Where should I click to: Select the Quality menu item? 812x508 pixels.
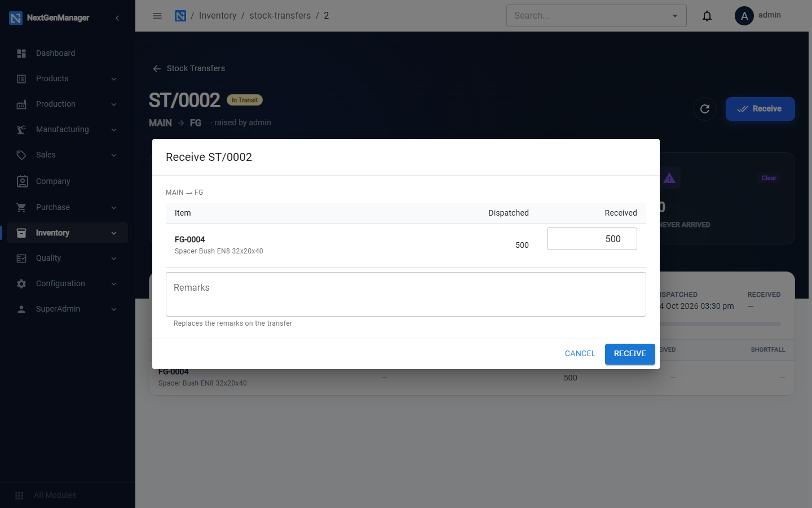[68, 258]
